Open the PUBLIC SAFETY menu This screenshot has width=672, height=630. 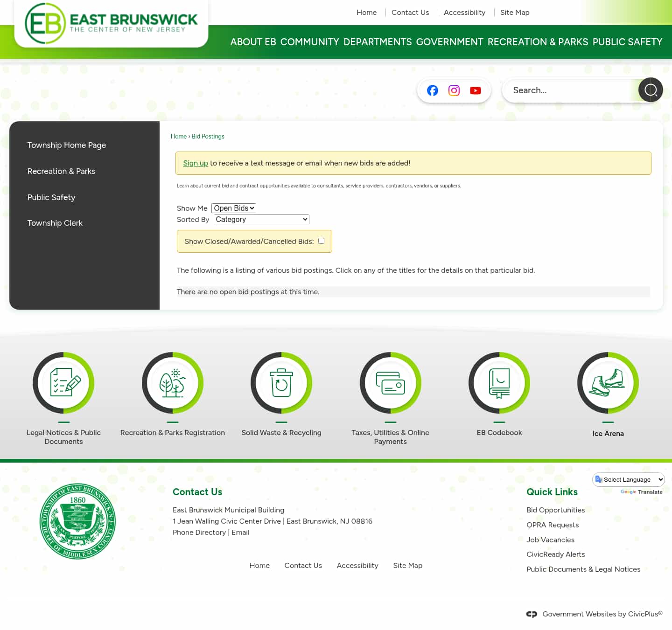click(628, 42)
